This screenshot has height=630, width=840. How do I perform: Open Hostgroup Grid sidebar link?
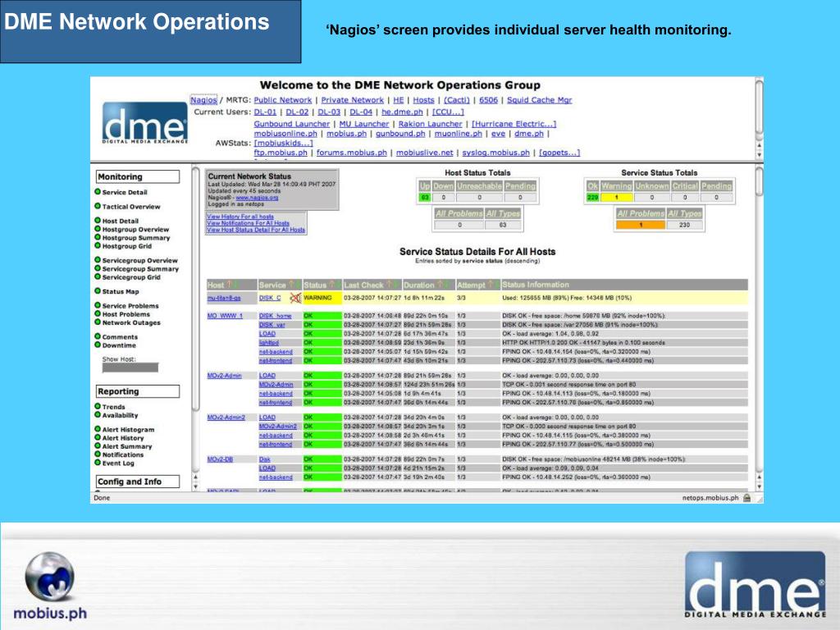click(127, 246)
